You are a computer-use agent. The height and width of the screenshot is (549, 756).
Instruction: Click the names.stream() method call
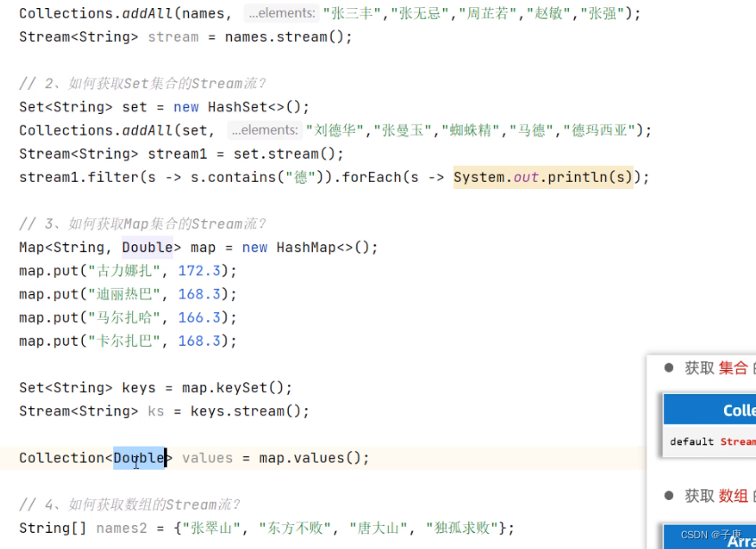(x=283, y=37)
